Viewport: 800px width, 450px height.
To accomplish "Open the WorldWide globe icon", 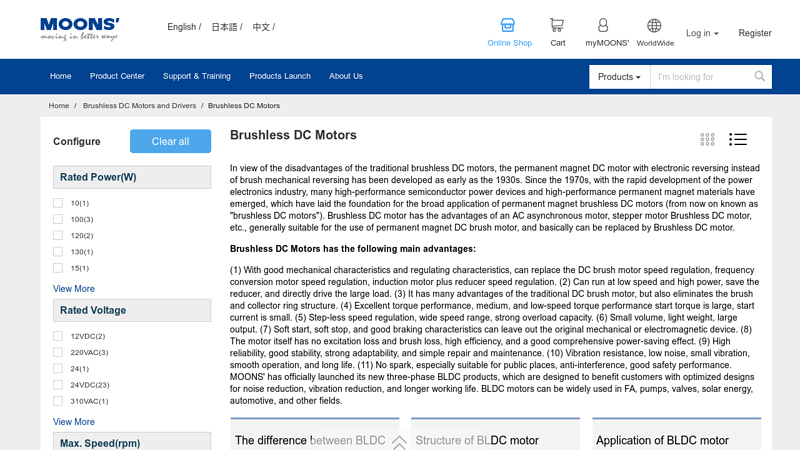I will [654, 26].
